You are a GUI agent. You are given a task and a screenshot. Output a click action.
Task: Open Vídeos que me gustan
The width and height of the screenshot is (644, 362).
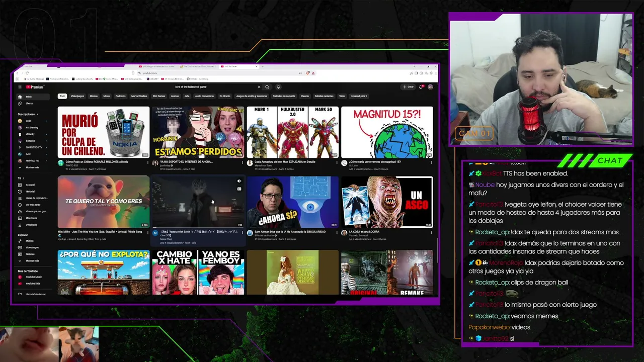(x=33, y=212)
